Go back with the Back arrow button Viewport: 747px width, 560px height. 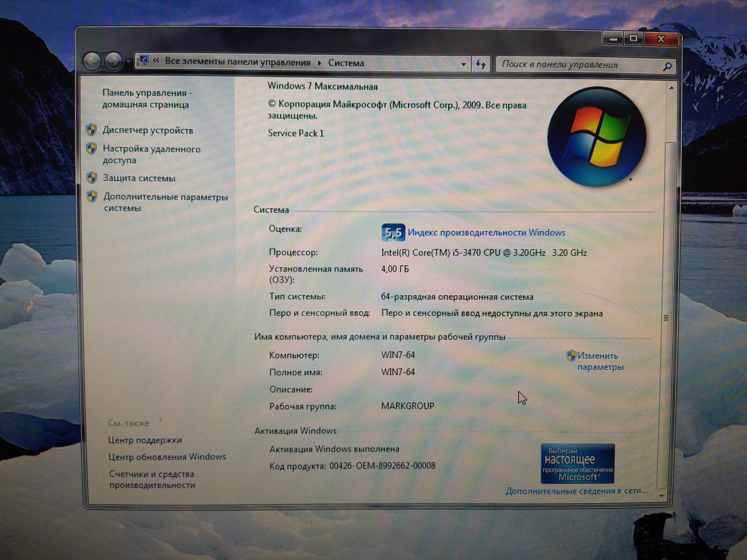(92, 61)
